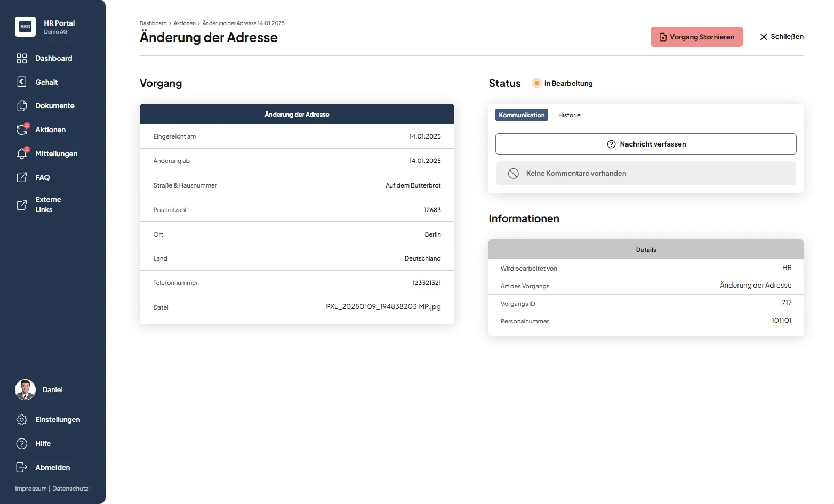Open the attached file PXL_20250109_194838203.MP.jpg

tap(383, 307)
